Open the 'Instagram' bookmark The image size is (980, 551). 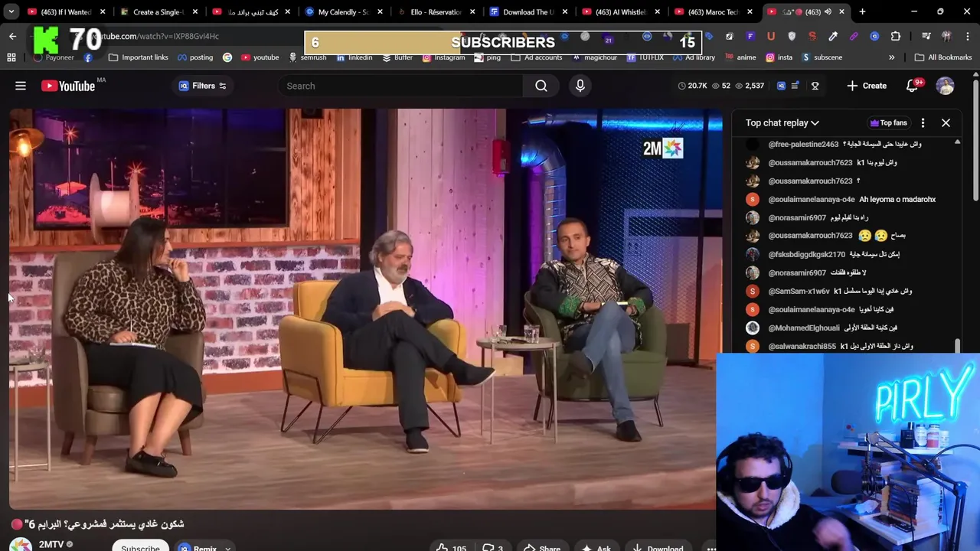pos(443,57)
